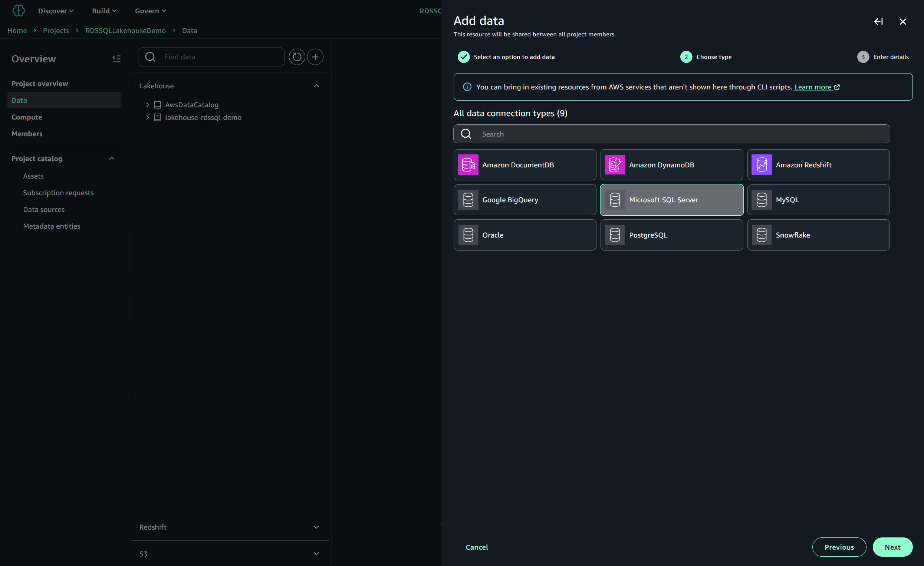Expand the Redshift section
The image size is (924, 566).
[316, 527]
